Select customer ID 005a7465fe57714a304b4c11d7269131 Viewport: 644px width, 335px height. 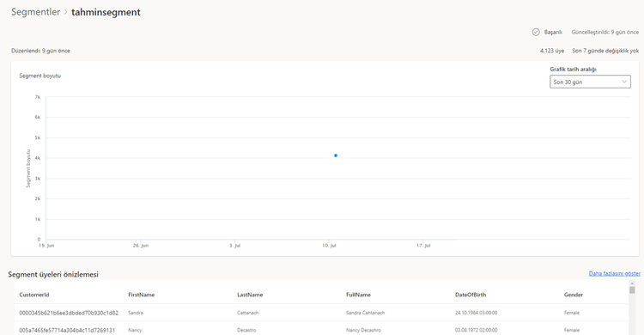pos(67,330)
